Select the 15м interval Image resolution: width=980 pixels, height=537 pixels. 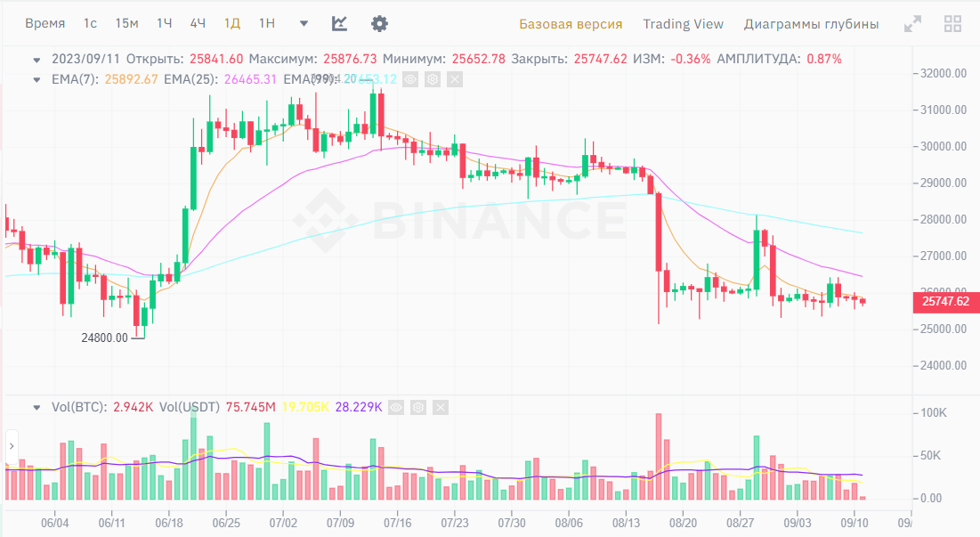point(127,24)
